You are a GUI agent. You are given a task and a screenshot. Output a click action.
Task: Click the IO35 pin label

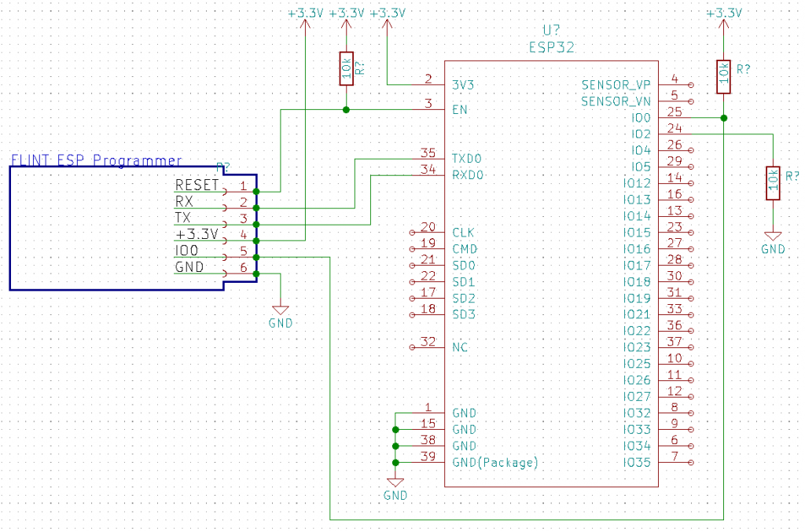(x=637, y=462)
